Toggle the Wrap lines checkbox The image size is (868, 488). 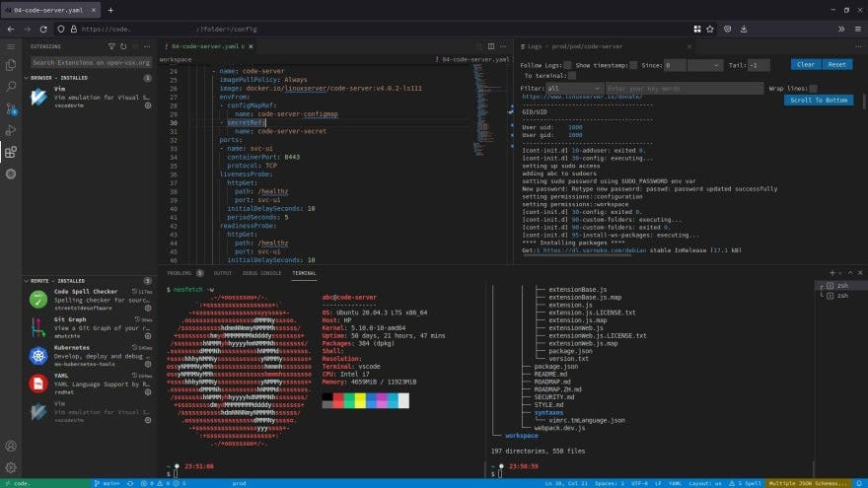[x=813, y=89]
